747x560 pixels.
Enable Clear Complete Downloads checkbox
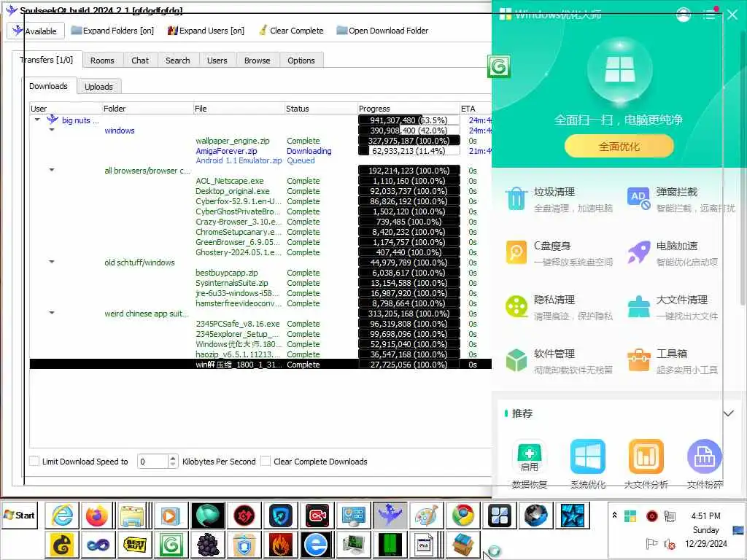tap(266, 461)
